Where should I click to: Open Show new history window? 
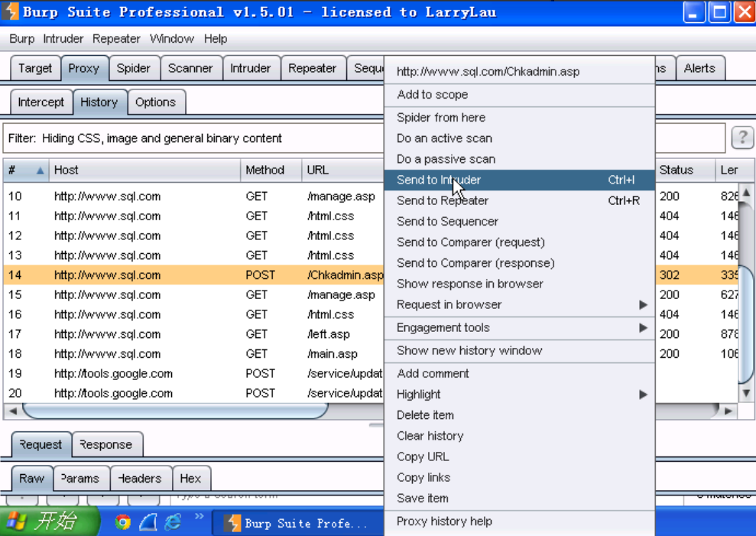pyautogui.click(x=519, y=351)
